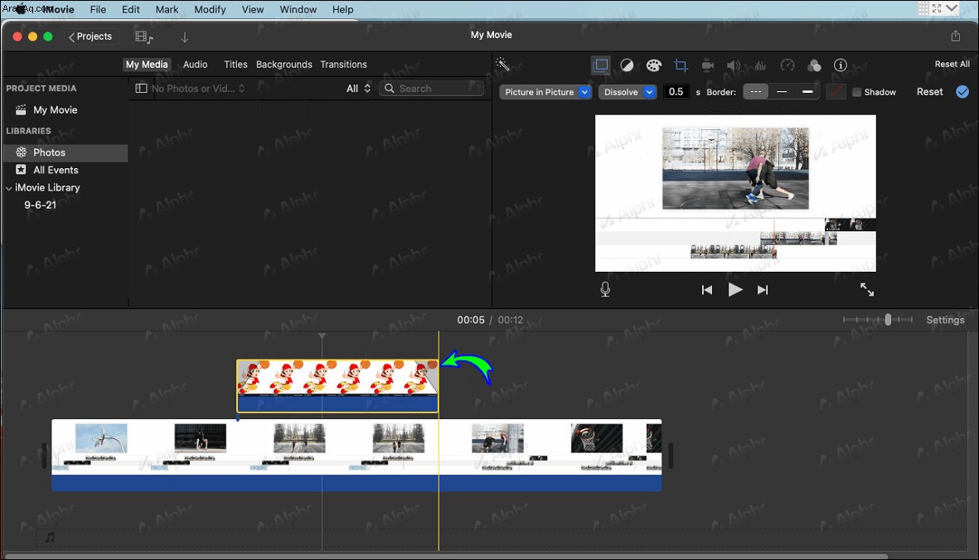Click the timeline zoom slider
Screen dimensions: 979x560
pos(877,320)
